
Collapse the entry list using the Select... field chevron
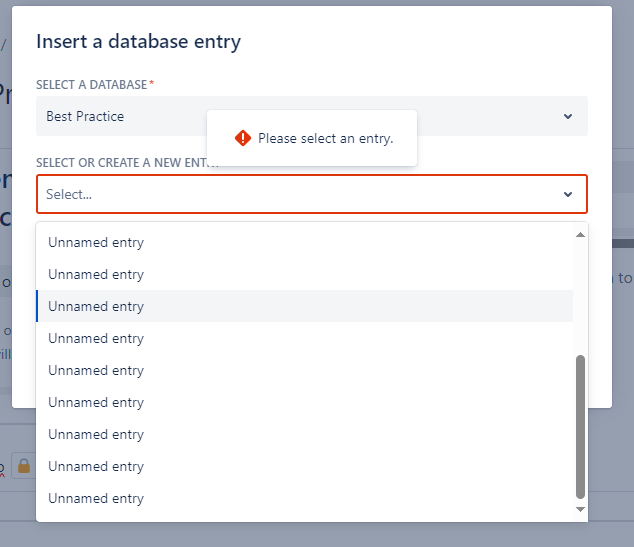(x=568, y=194)
